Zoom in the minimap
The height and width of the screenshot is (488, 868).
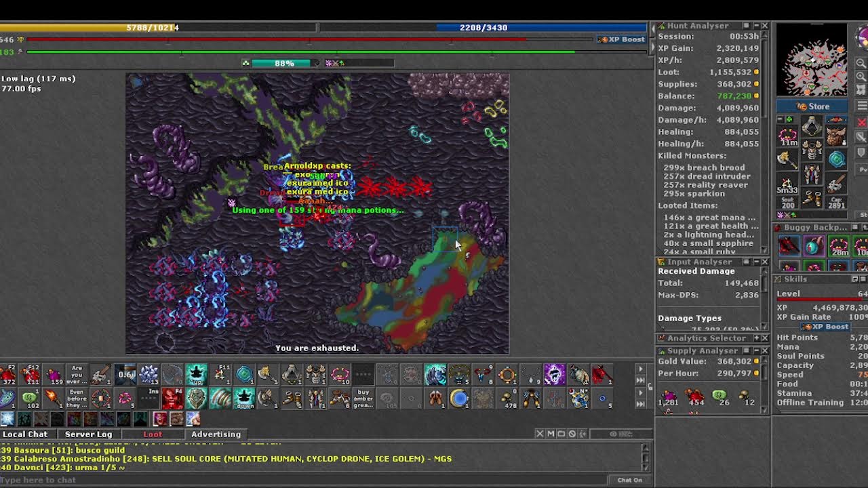(x=861, y=77)
